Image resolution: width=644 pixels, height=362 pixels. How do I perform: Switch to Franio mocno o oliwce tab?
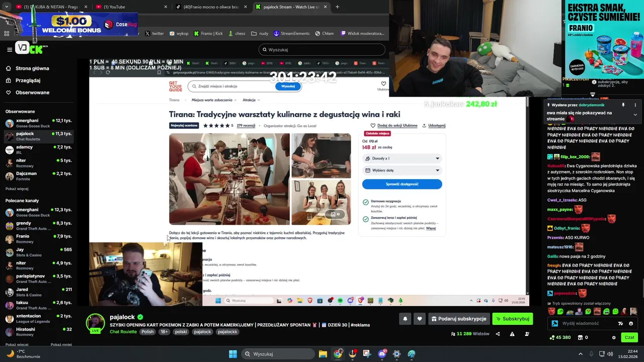pos(211,7)
